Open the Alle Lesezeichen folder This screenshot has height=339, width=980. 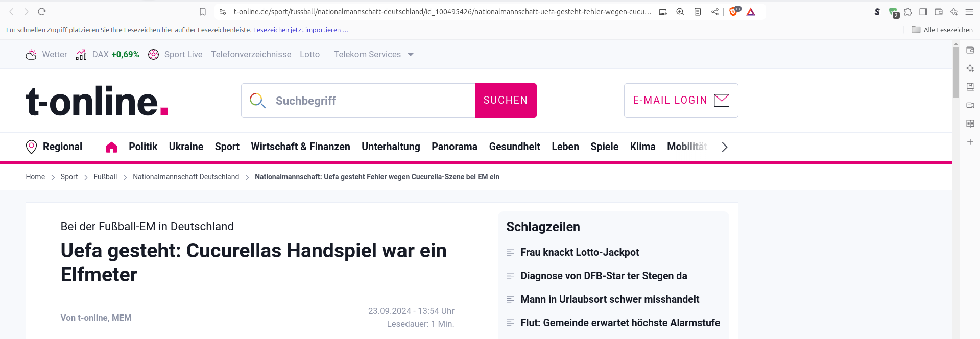[x=942, y=30]
